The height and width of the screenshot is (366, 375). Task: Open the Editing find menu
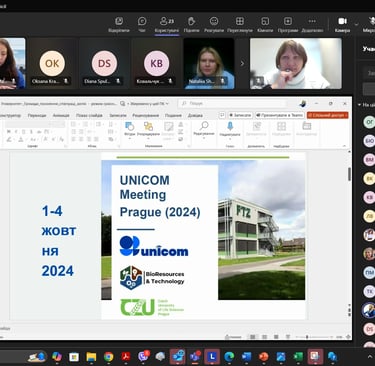pyautogui.click(x=204, y=129)
